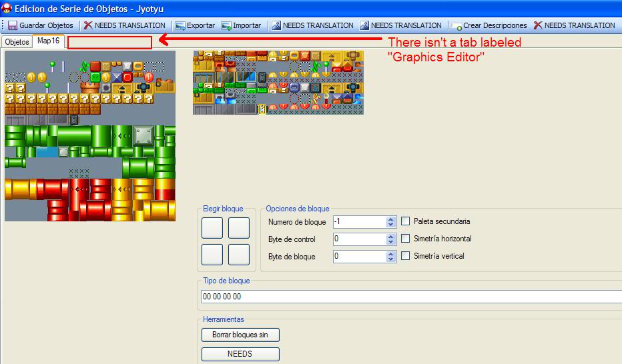
Task: Click the image icon right after Importar
Action: pyautogui.click(x=276, y=25)
